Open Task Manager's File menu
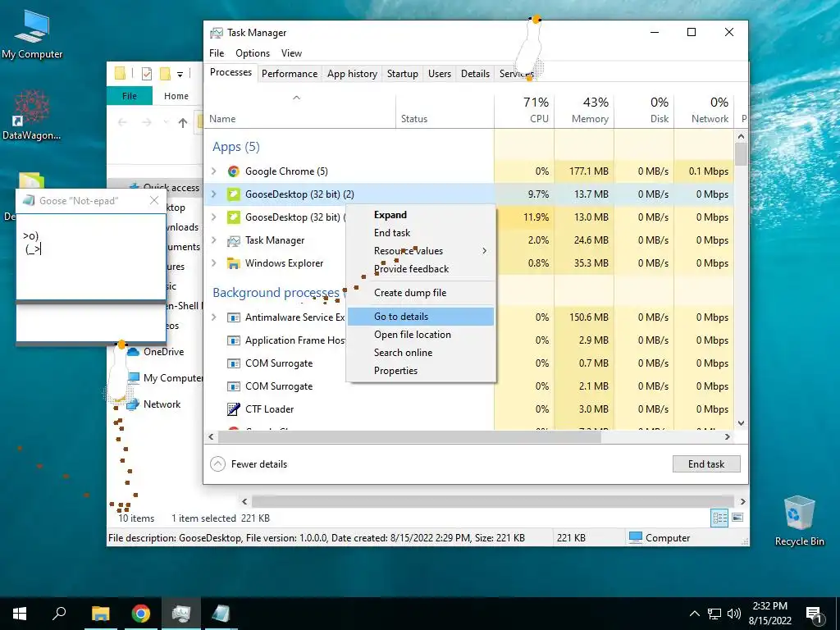Screen dimensions: 840x630 point(217,53)
